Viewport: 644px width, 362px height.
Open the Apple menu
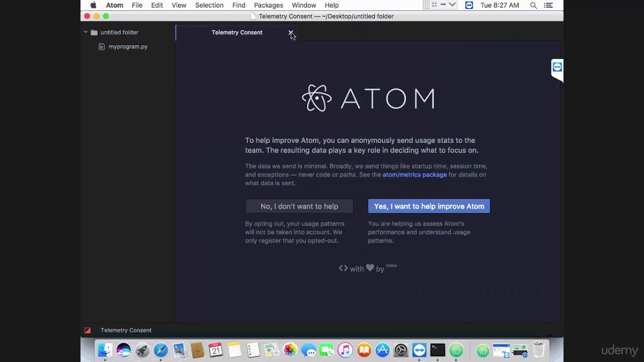tap(93, 5)
